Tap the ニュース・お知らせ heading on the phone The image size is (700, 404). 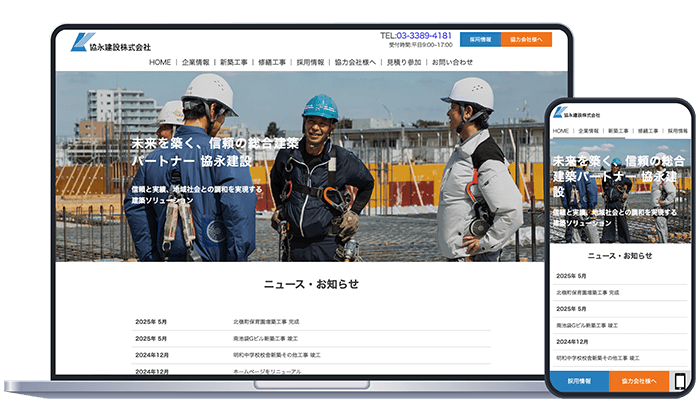pos(620,256)
